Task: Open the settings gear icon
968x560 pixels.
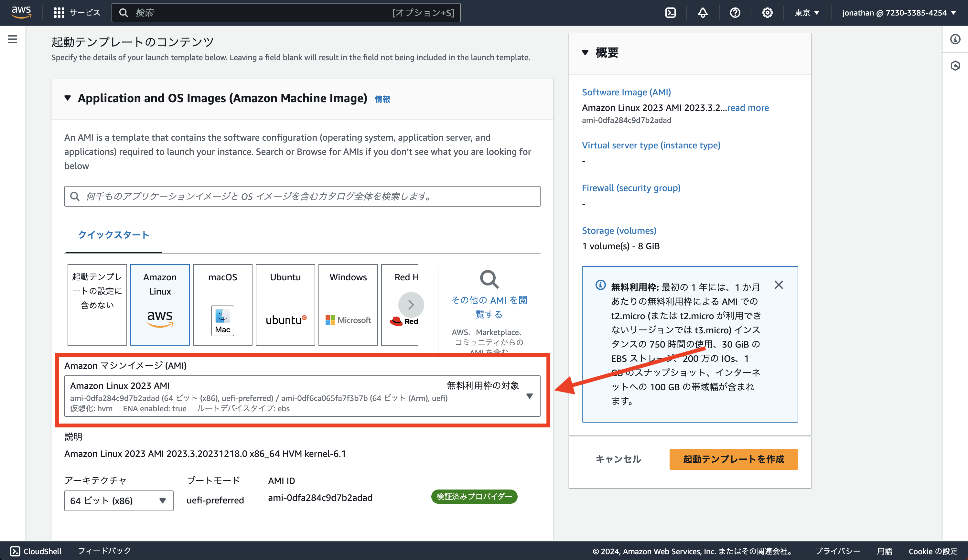Action: 767,12
